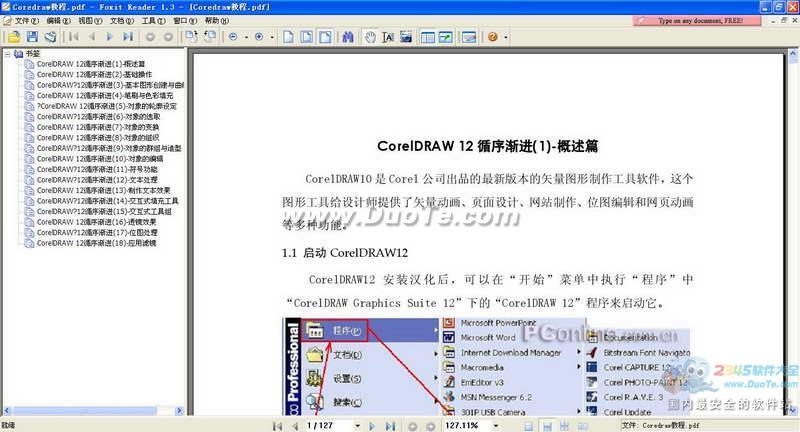Viewport: 800px width, 432px height.
Task: Click 'Type on any document, FREE!' banner
Action: (x=697, y=20)
